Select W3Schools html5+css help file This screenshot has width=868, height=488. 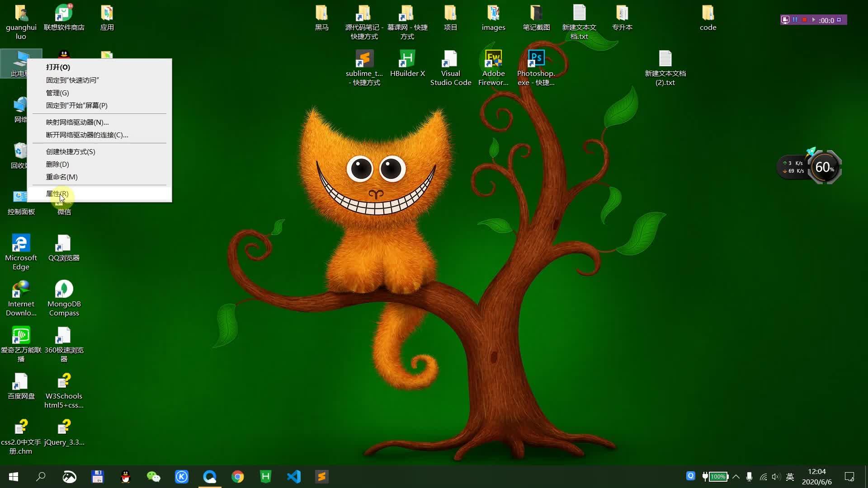pos(64,390)
